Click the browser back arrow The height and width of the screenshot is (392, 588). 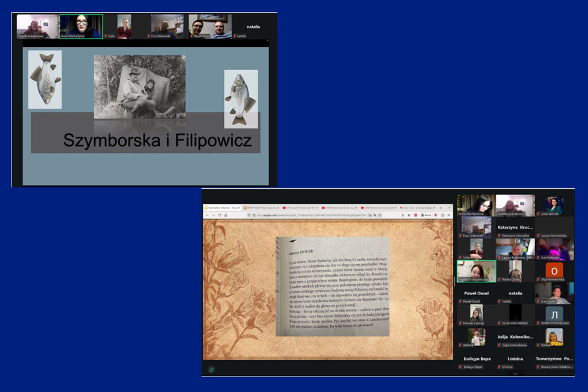coord(207,215)
